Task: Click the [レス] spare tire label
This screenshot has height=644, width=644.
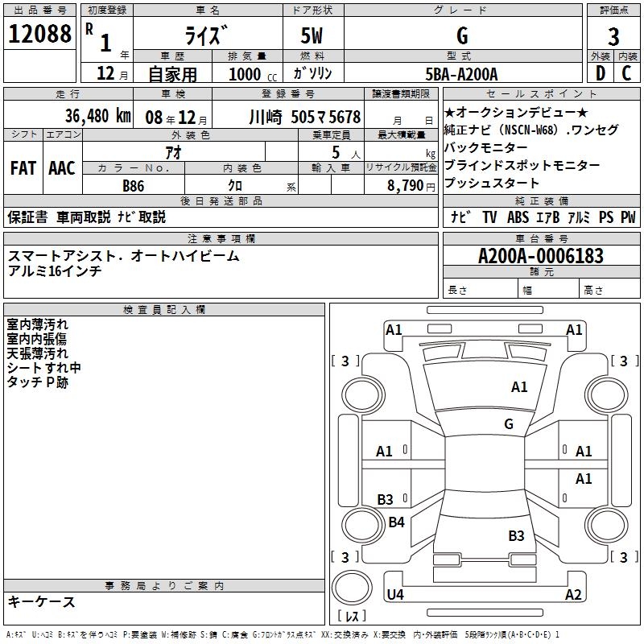Action: coord(352,615)
